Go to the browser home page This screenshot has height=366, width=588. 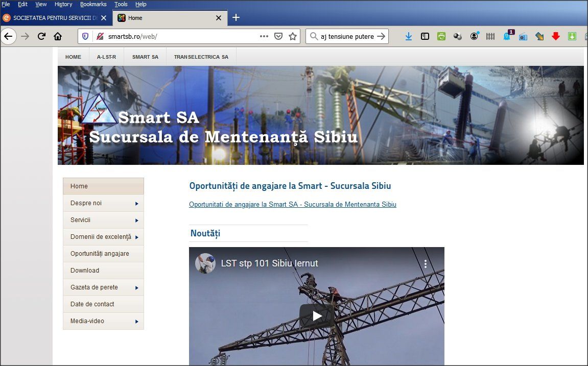[58, 36]
